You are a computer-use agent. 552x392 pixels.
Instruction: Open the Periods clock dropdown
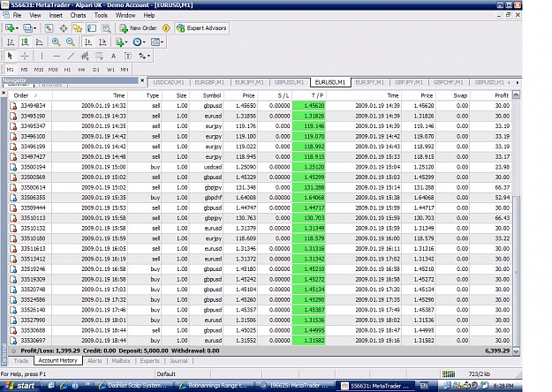[x=139, y=42]
